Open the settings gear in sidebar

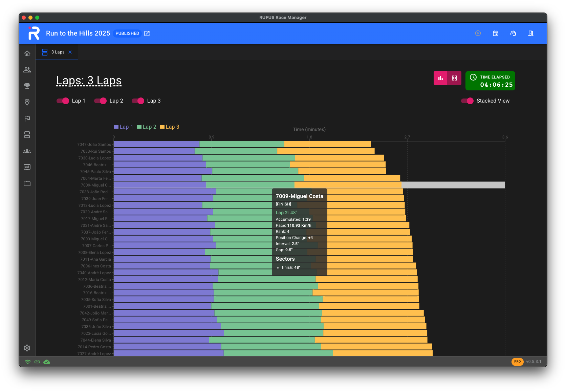coord(27,348)
